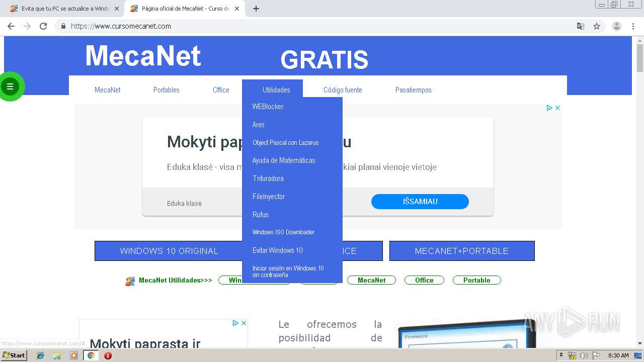Viewport: 644px width, 362px height.
Task: Close the 'Evita que tu PC' tab
Action: (117, 9)
